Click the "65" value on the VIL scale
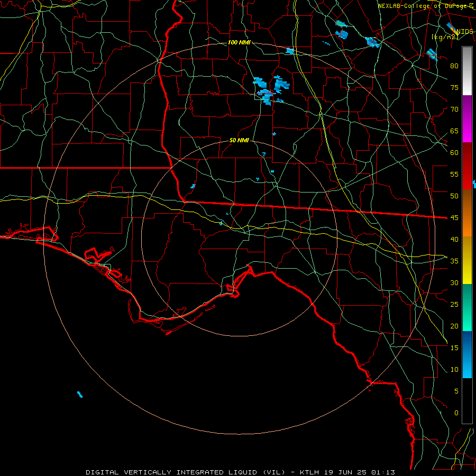The height and width of the screenshot is (476, 476). pyautogui.click(x=454, y=131)
